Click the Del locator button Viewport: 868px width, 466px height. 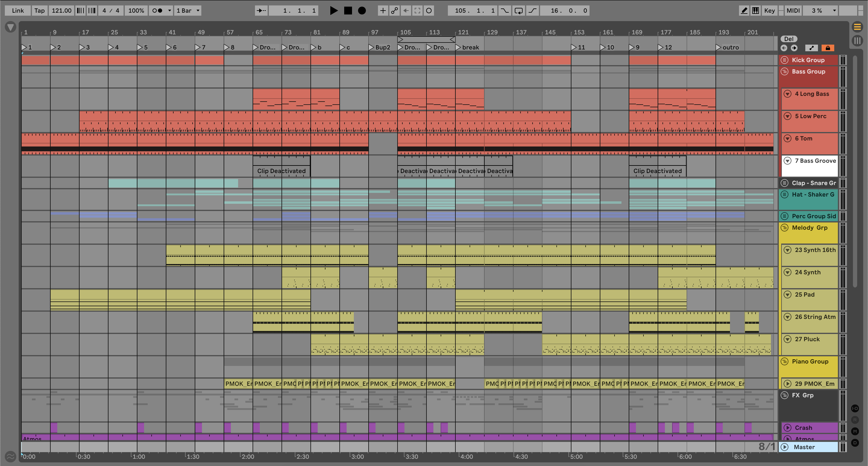(x=789, y=39)
